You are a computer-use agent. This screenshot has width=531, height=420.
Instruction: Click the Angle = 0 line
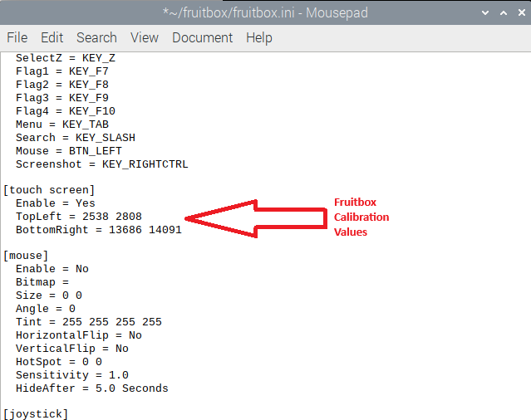[x=46, y=309]
